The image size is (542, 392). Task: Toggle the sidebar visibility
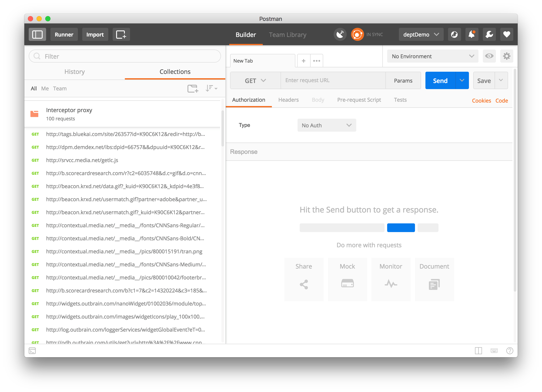[37, 34]
